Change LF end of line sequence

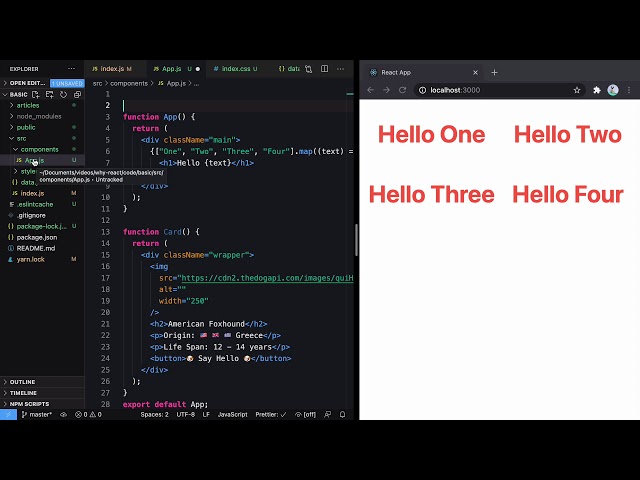tap(206, 414)
